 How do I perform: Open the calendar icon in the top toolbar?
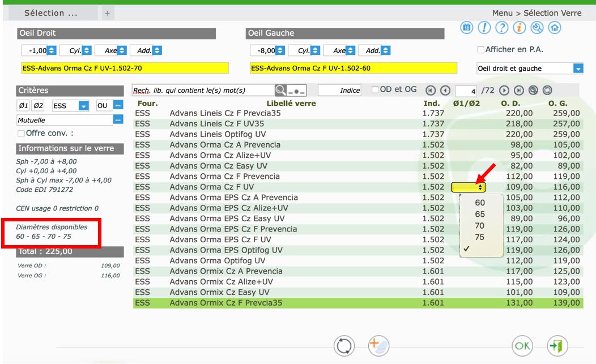click(x=467, y=28)
